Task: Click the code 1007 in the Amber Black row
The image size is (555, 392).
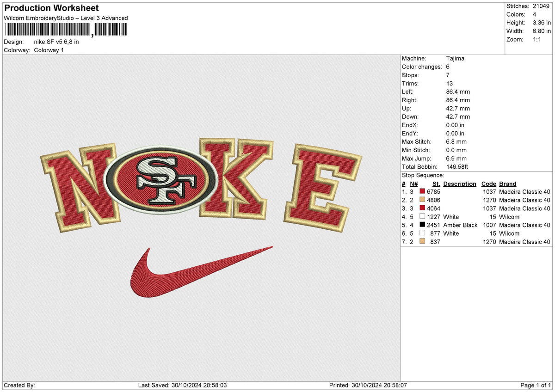Action: [x=489, y=225]
